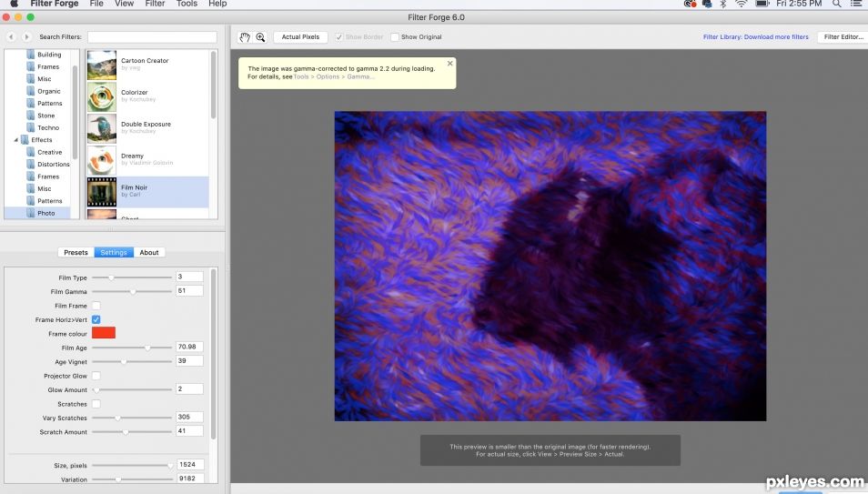This screenshot has height=494, width=868.
Task: Open the Creative effects folder
Action: pos(45,152)
